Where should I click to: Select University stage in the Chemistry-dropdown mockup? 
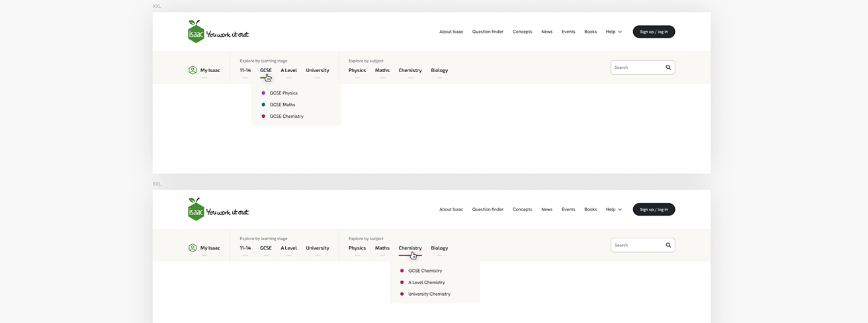tap(318, 248)
